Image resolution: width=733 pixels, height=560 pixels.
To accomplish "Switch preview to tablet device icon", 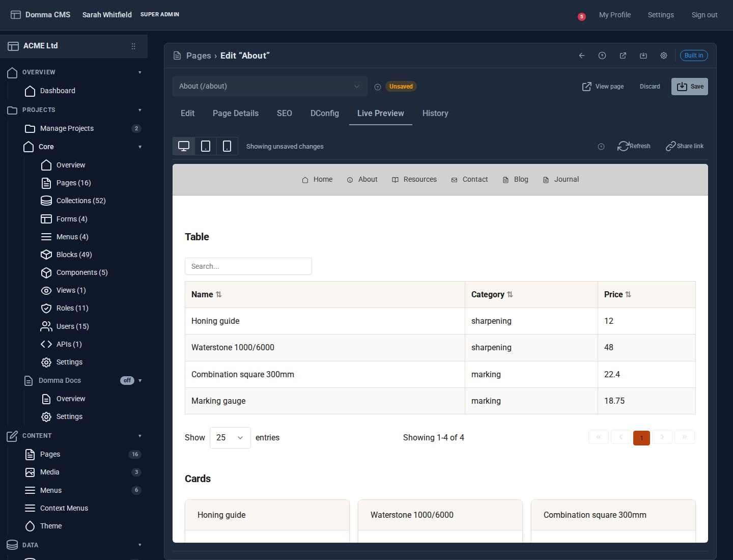I will click(206, 146).
